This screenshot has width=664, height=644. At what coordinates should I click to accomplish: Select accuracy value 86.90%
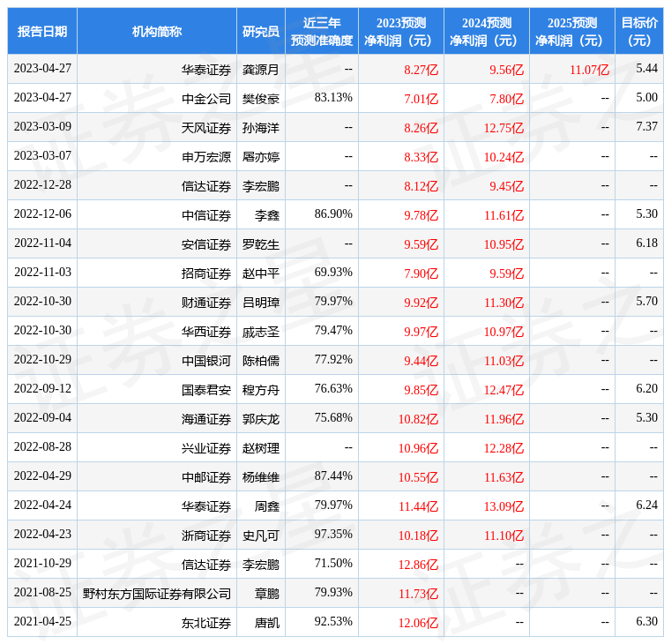click(x=333, y=214)
